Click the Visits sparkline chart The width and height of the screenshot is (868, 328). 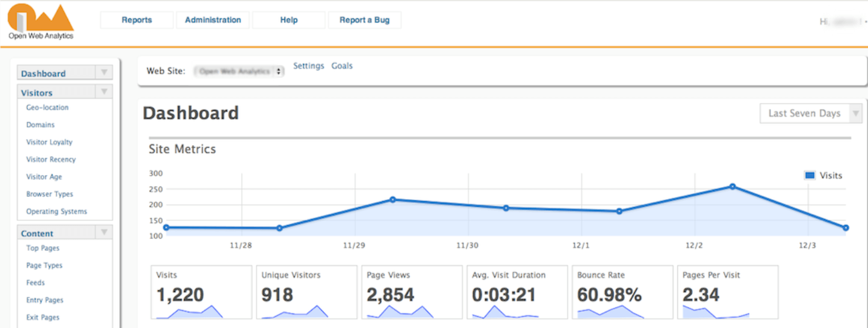pos(190,312)
